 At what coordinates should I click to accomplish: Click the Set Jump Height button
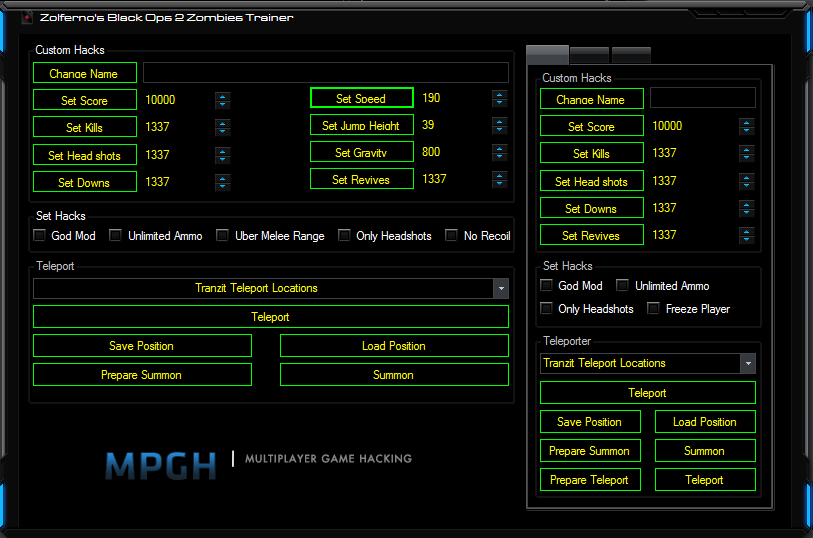coord(361,125)
